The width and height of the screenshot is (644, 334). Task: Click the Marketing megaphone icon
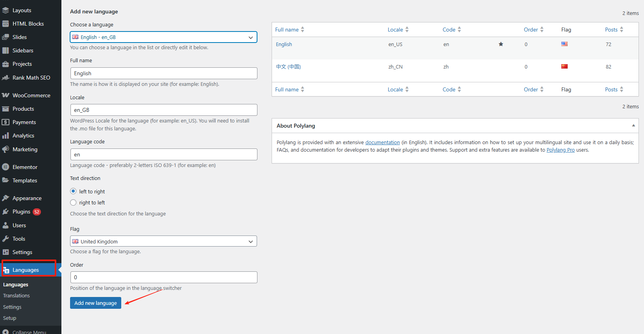6,149
